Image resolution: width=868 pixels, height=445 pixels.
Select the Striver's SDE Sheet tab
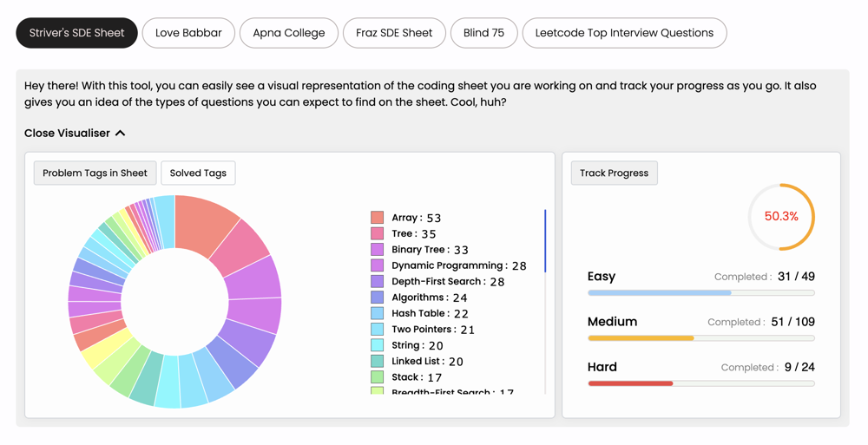(x=76, y=33)
